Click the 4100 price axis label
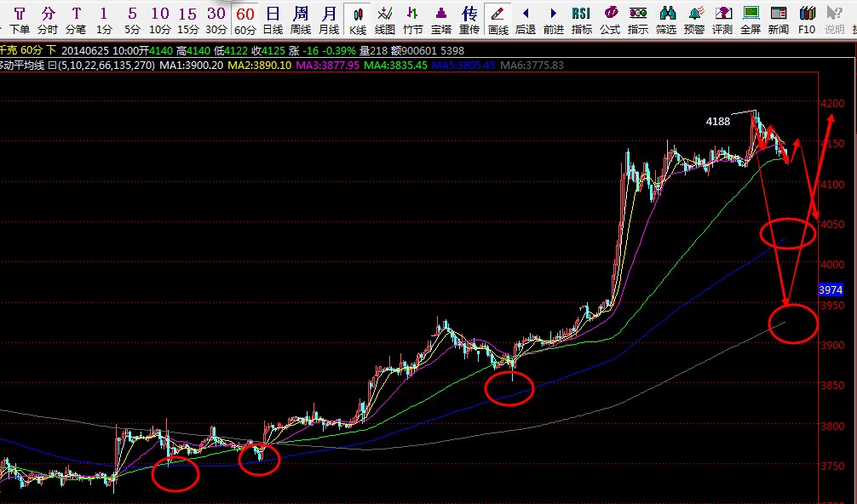Screen dimensions: 857x504 pos(832,185)
